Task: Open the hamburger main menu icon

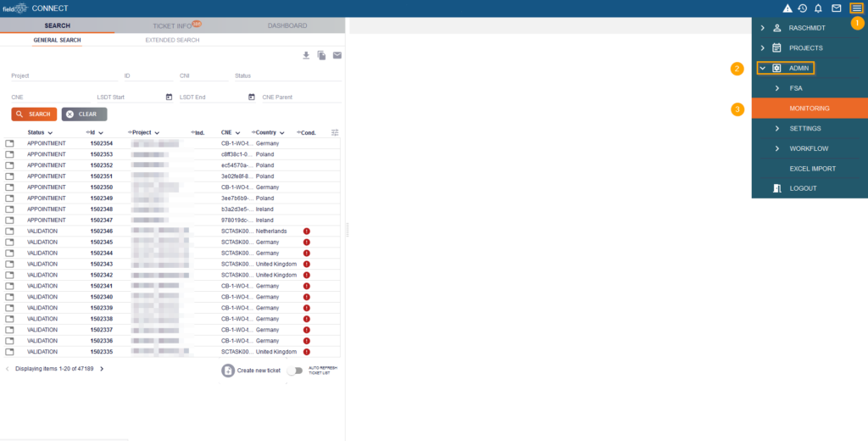Action: click(856, 8)
